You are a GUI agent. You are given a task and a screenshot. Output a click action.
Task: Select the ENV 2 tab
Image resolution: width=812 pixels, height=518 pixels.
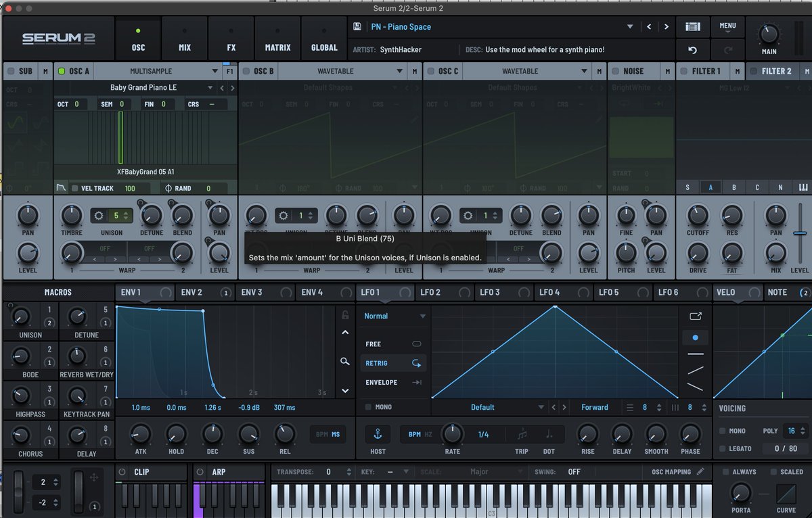pos(204,292)
